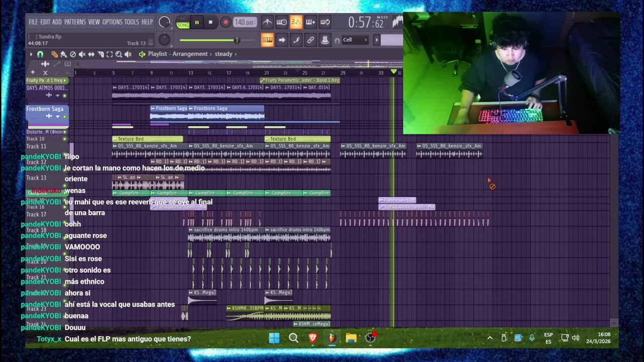Open the ADD menu
The image size is (644, 362).
(x=57, y=22)
